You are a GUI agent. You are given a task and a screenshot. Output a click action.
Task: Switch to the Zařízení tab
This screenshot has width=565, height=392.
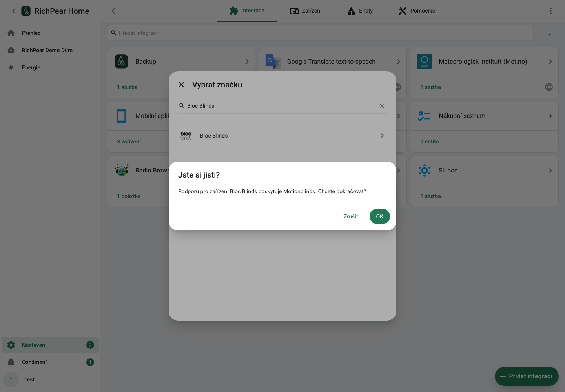(x=306, y=11)
